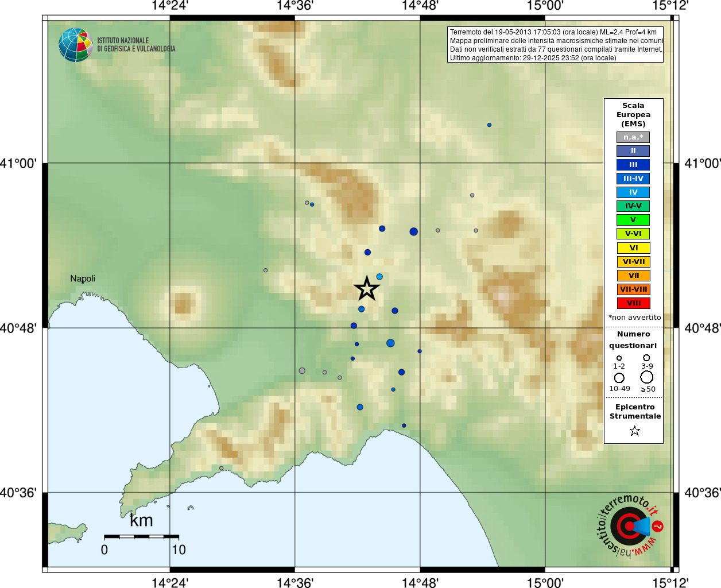Select the VI-VII intensity legend swatch
This screenshot has width=721, height=588.
pos(633,262)
